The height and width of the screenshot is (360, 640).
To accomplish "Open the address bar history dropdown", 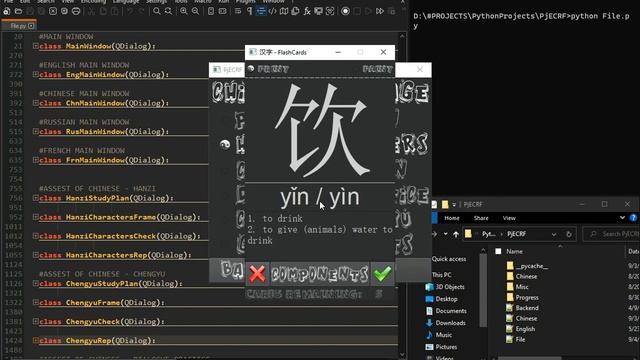I will [x=554, y=234].
